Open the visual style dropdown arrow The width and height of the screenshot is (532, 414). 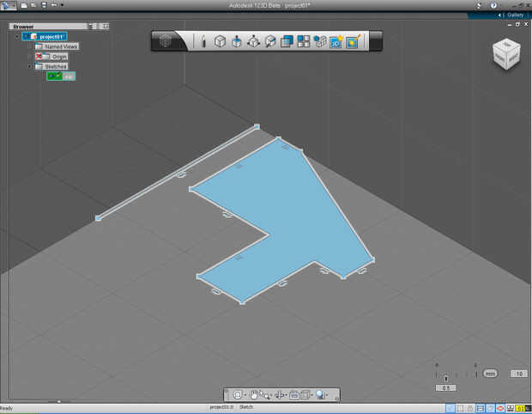pos(327,395)
